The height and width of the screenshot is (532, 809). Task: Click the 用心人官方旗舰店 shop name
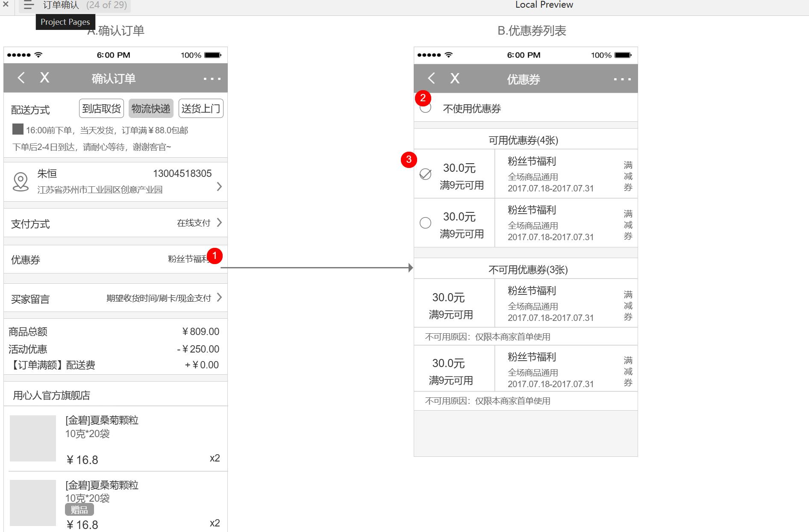click(x=51, y=395)
